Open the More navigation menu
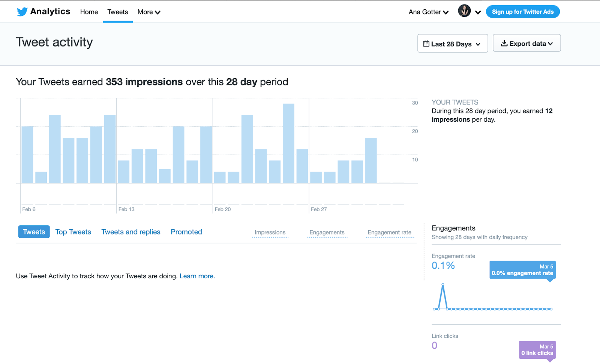The image size is (600, 364). coord(148,12)
